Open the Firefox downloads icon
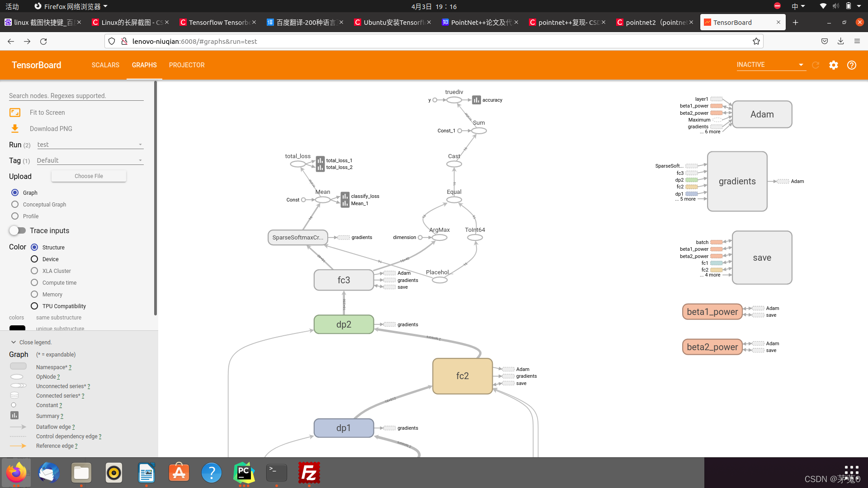 tap(841, 41)
